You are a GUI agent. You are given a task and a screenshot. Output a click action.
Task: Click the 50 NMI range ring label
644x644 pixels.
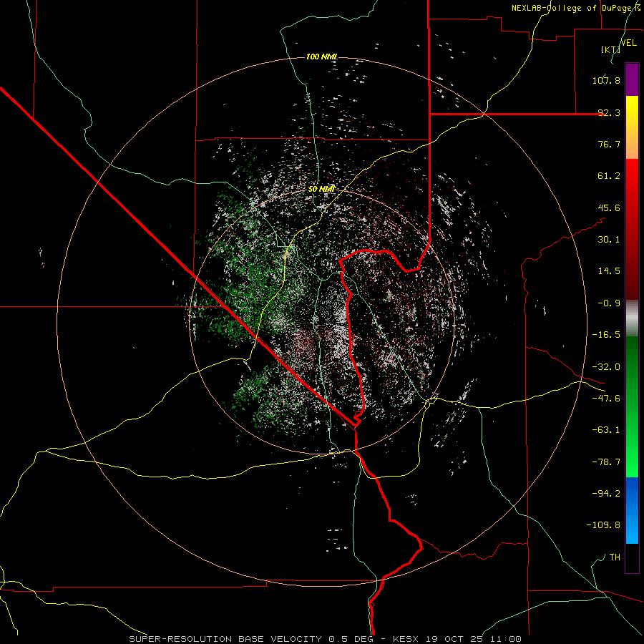pos(321,189)
